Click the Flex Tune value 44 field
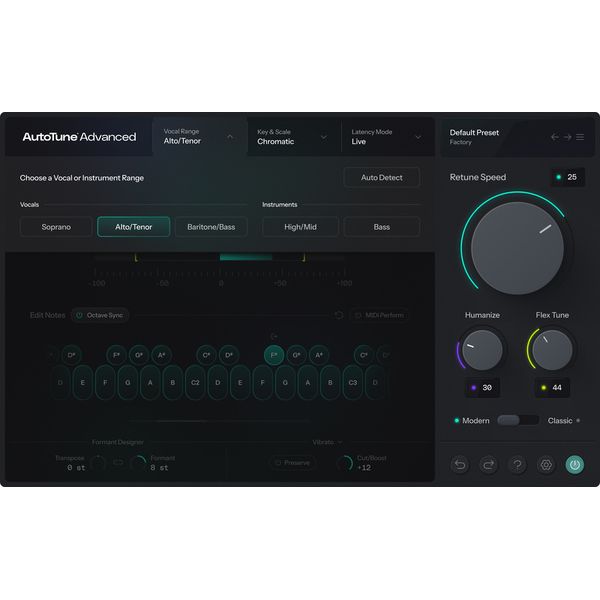This screenshot has height=600, width=600. coord(552,388)
